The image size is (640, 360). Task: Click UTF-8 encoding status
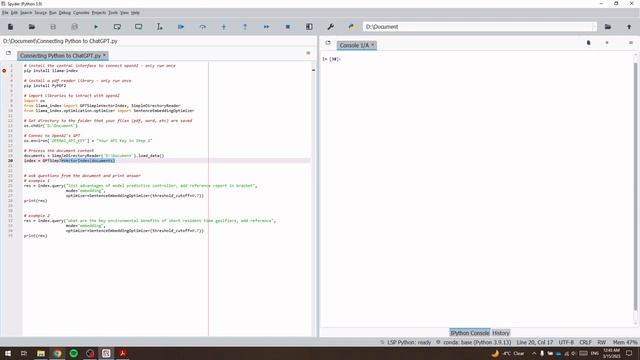[566, 342]
